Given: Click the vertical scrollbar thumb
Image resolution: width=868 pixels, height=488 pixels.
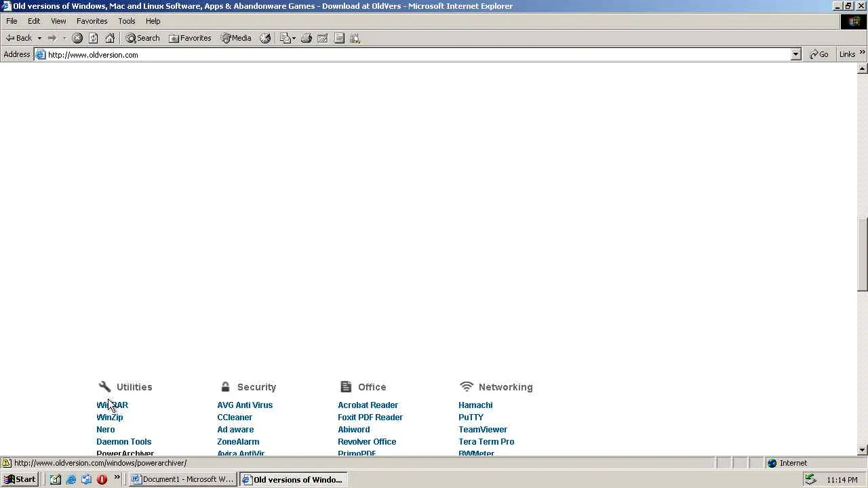Looking at the screenshot, I should click(x=863, y=255).
